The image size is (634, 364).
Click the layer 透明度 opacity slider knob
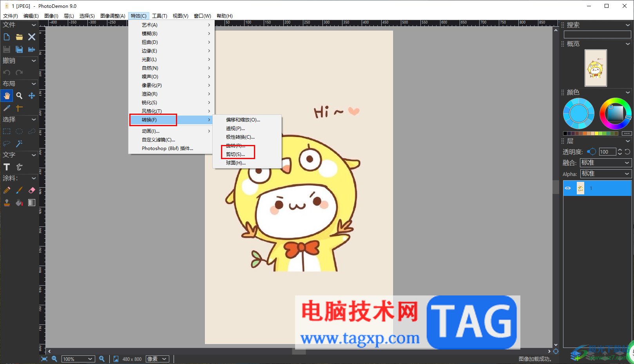tap(593, 152)
